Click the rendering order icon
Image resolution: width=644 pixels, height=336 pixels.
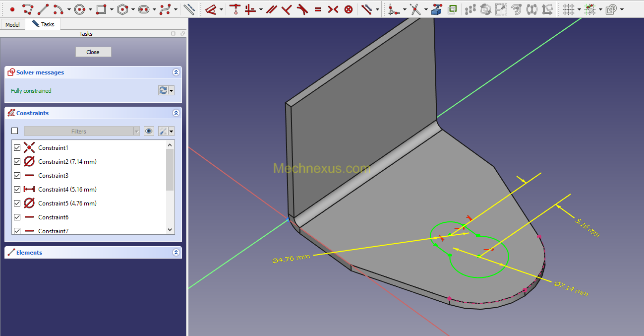611,9
